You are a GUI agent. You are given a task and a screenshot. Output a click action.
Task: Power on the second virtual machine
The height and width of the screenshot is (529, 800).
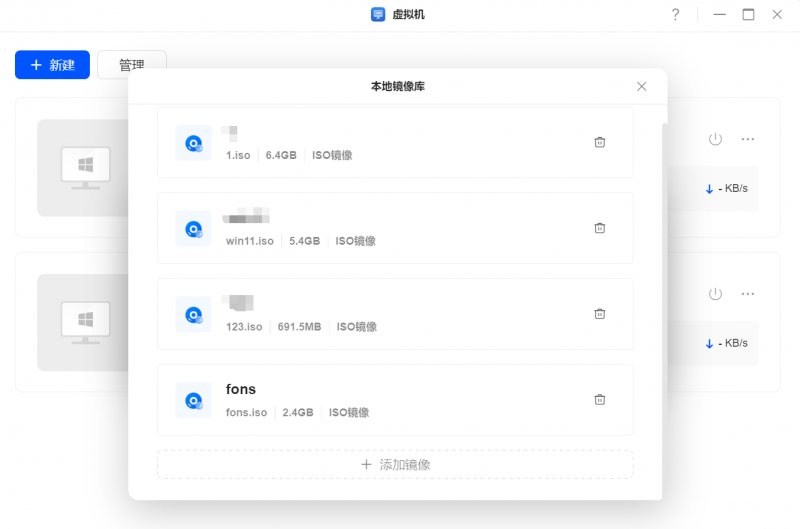click(x=715, y=294)
